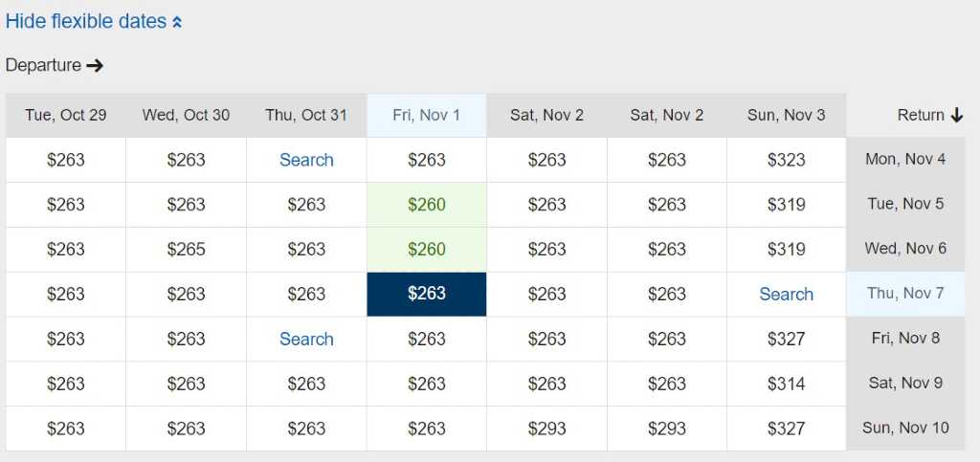Image resolution: width=980 pixels, height=462 pixels.
Task: Click the Sun, Nov 10 return row header
Action: point(905,428)
